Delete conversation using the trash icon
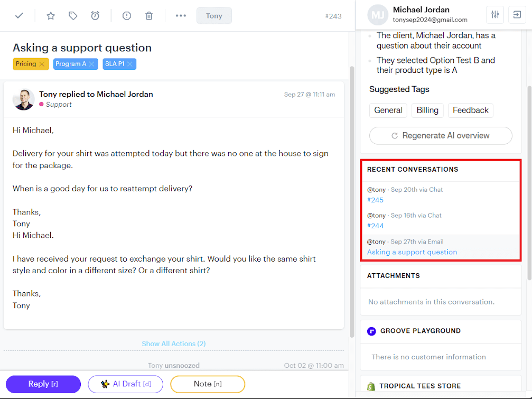 (149, 16)
